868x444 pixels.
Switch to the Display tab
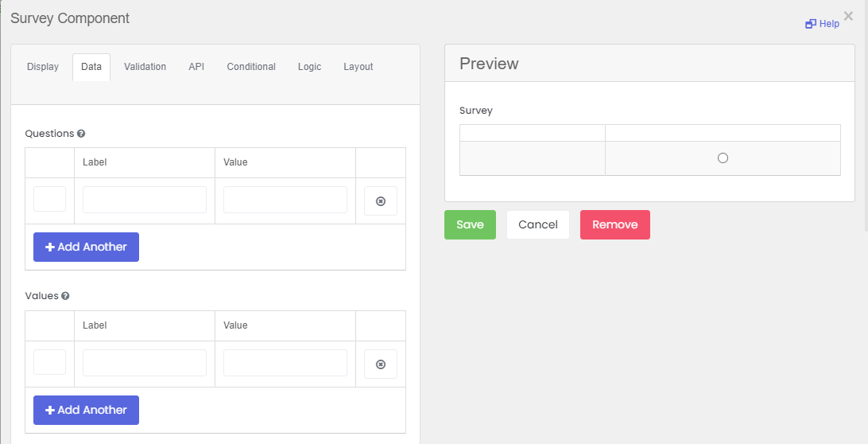click(43, 67)
